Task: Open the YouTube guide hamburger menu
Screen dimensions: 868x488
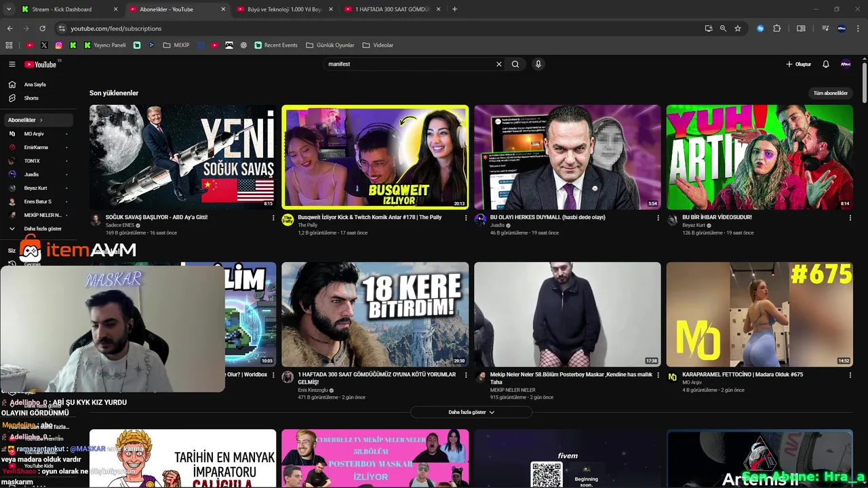Action: pos(12,64)
